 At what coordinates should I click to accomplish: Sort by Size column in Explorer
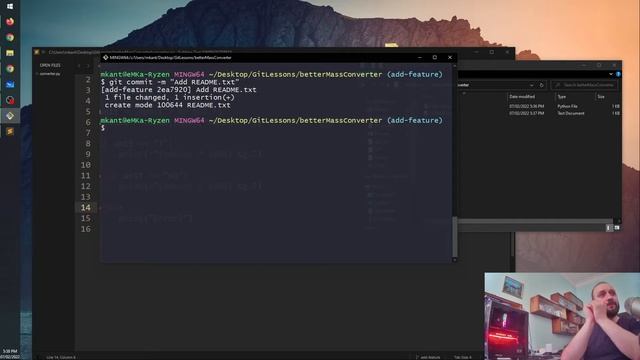coord(601,97)
